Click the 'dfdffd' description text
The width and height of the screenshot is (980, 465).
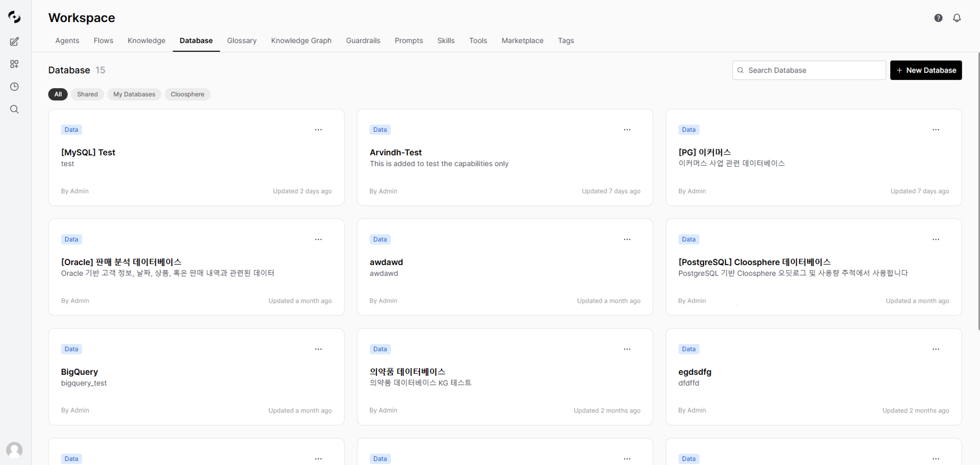click(x=689, y=383)
